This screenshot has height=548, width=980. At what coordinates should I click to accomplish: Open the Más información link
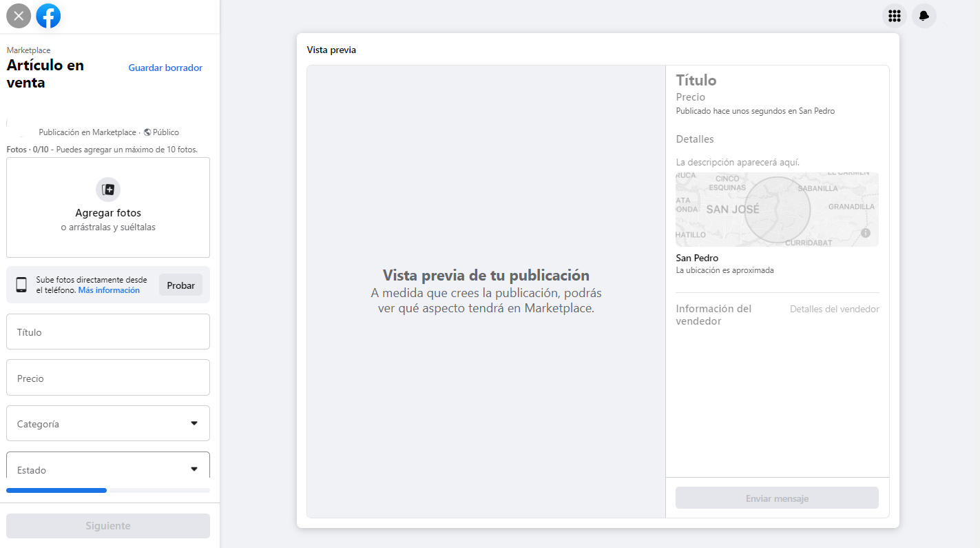tap(109, 290)
